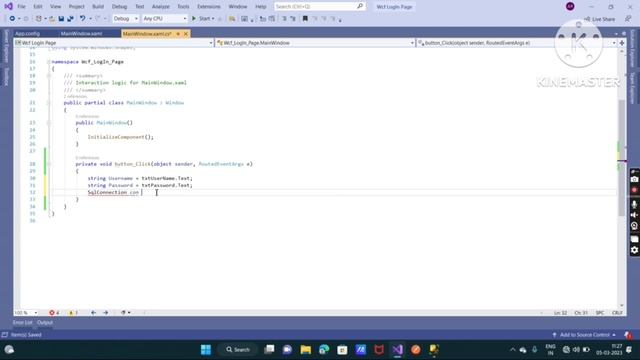Click the Save file toolbar icon
Screen dimensions: 640x360
coord(61,18)
